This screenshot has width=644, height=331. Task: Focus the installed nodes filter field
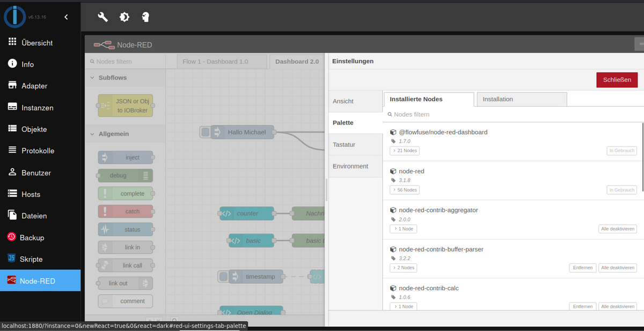pos(514,114)
